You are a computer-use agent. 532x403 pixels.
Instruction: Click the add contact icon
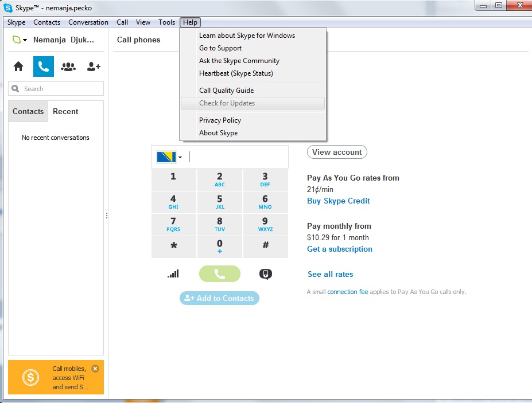pyautogui.click(x=94, y=66)
